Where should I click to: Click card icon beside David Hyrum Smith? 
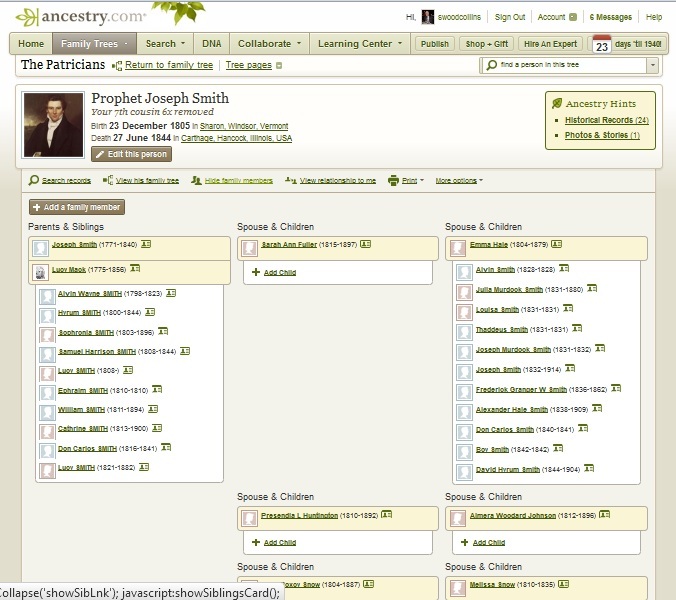(x=589, y=468)
